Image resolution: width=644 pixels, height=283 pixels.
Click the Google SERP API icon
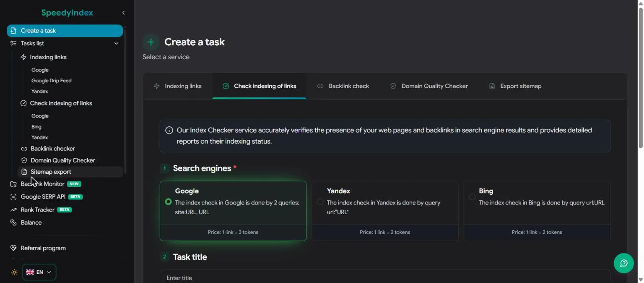pyautogui.click(x=13, y=197)
